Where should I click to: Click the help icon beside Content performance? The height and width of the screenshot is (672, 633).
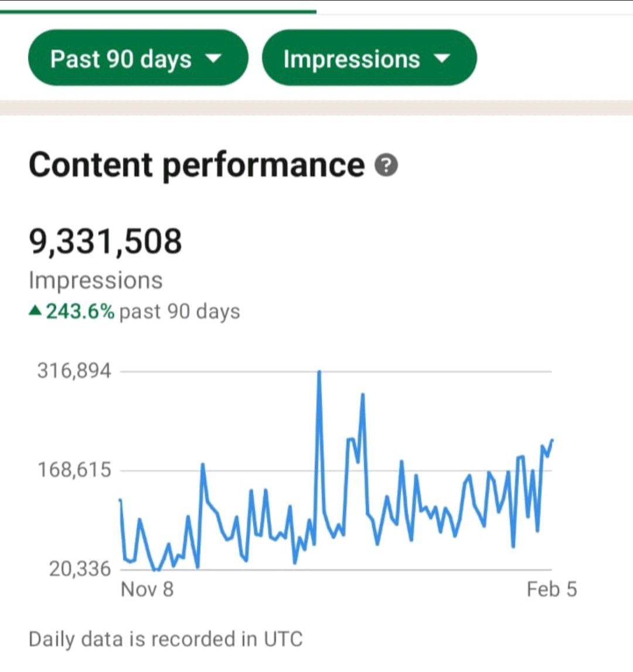pyautogui.click(x=386, y=166)
